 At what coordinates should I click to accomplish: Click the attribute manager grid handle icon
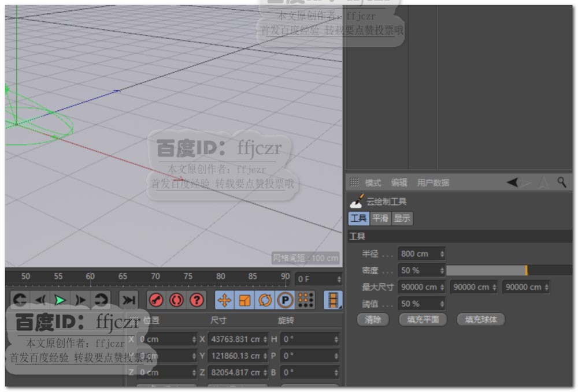[354, 182]
